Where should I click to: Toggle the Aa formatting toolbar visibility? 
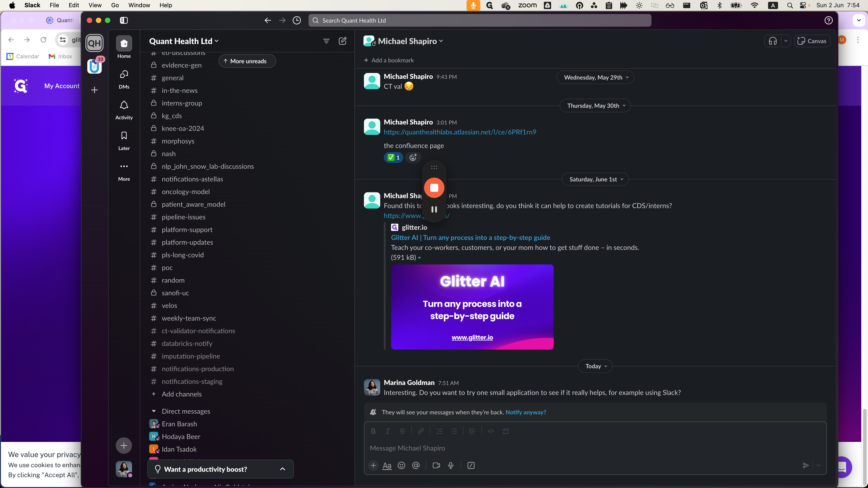pyautogui.click(x=387, y=465)
